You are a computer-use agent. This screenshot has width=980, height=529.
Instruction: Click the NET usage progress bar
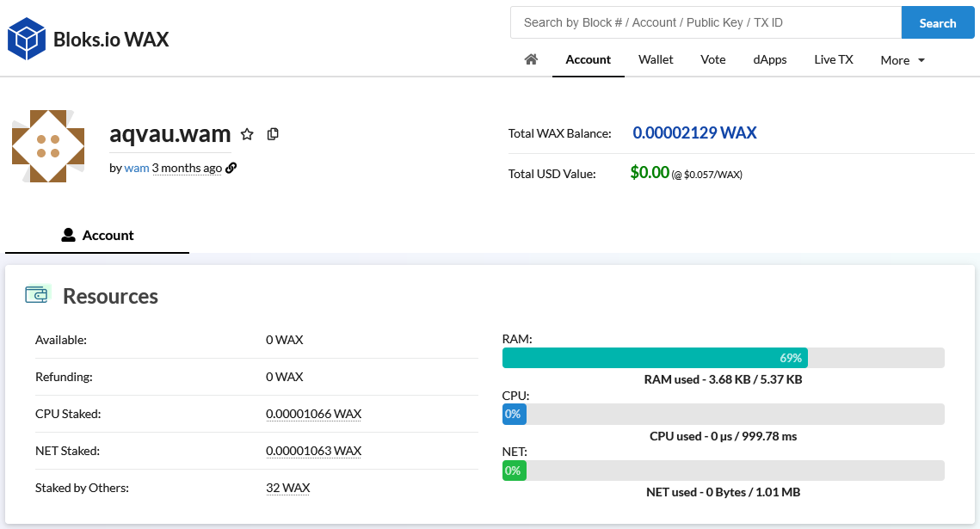(x=723, y=471)
